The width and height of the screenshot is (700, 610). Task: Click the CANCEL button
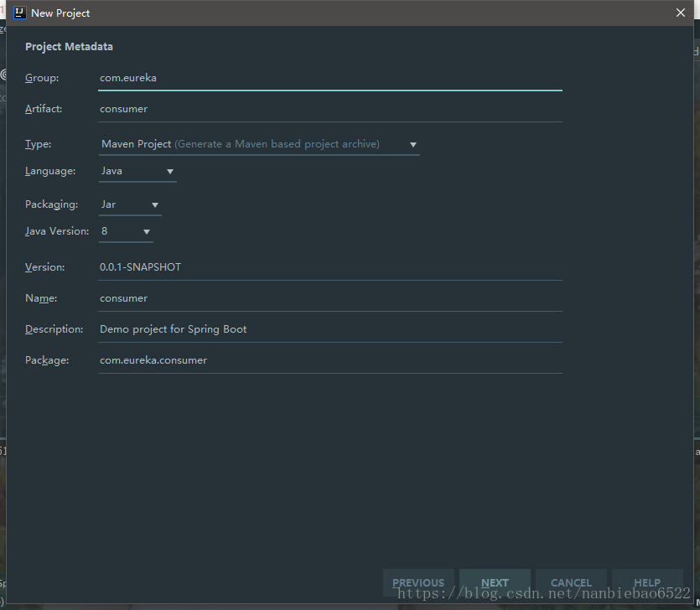(x=571, y=582)
